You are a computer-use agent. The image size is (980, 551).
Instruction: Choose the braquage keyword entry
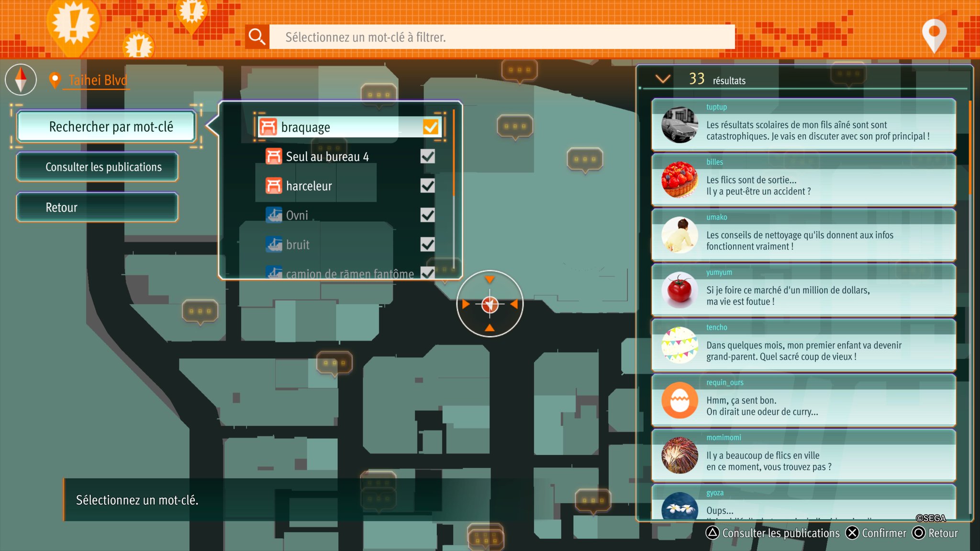point(350,127)
